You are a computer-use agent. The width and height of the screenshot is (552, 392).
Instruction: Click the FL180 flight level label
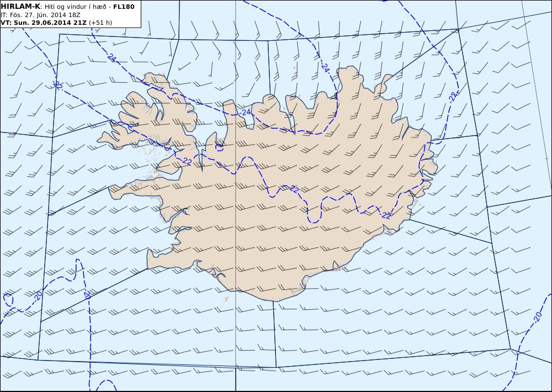pyautogui.click(x=124, y=7)
